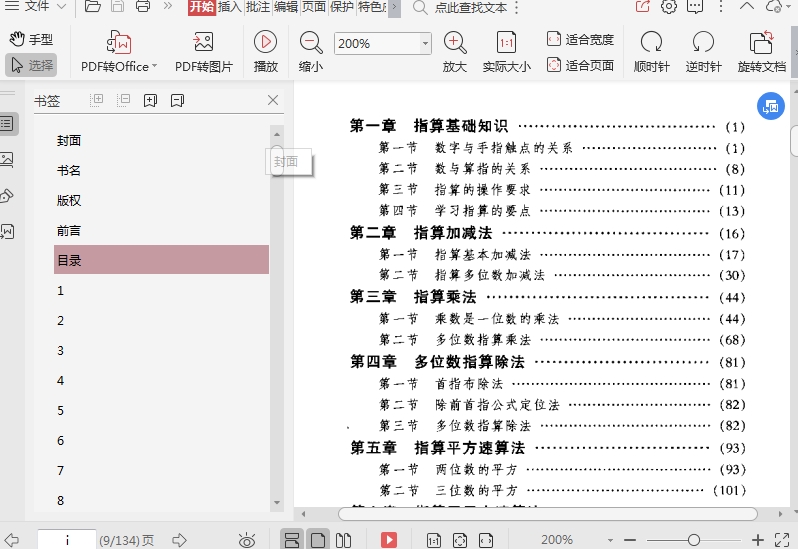Open settings gear icon
The width and height of the screenshot is (798, 549).
click(669, 7)
